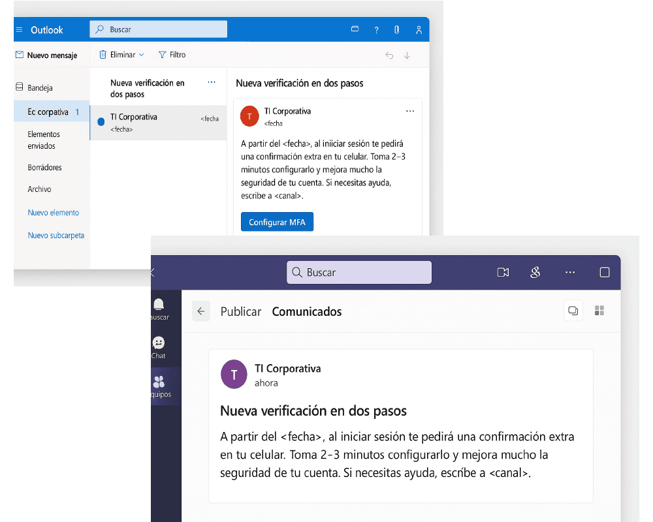Image resolution: width=653 pixels, height=522 pixels.
Task: Compose with Nuevo mensaje in Outlook
Action: point(46,55)
